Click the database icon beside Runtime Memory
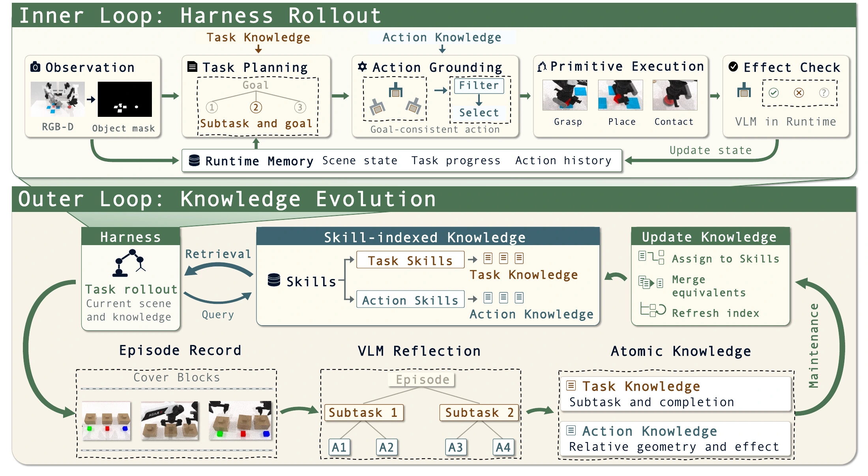This screenshot has height=476, width=868. point(194,160)
